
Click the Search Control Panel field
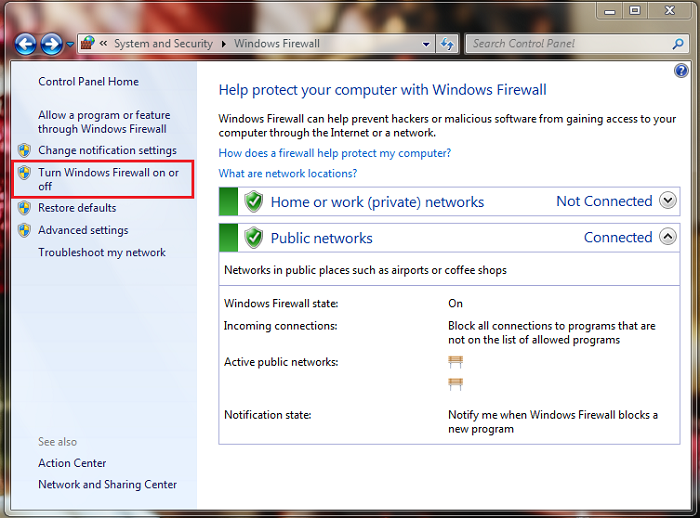point(570,44)
